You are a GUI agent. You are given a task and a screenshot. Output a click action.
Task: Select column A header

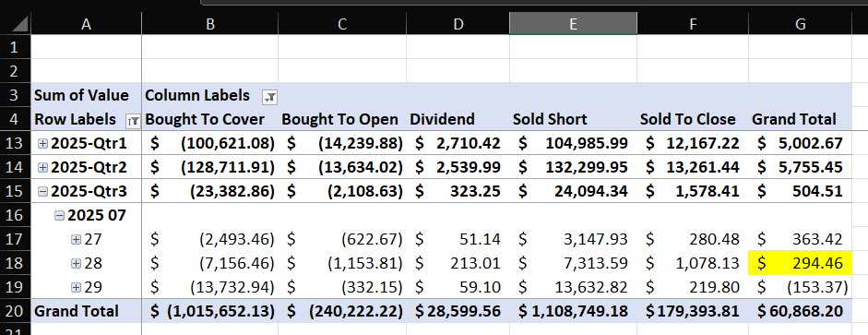(x=87, y=23)
